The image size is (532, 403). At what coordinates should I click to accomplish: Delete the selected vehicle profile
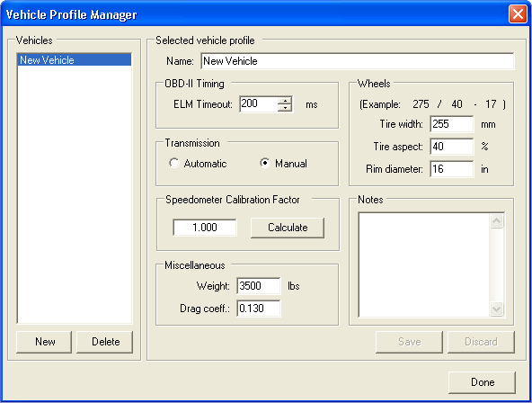(x=105, y=342)
